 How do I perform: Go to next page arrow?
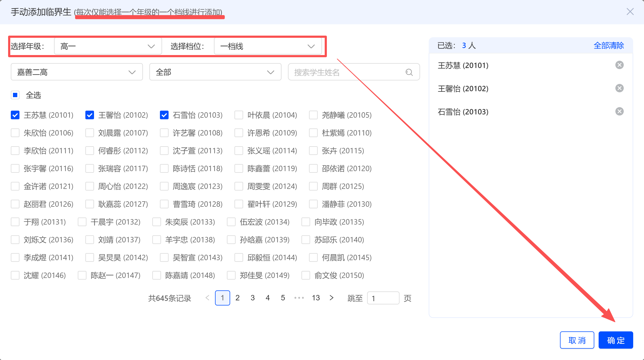(x=331, y=298)
